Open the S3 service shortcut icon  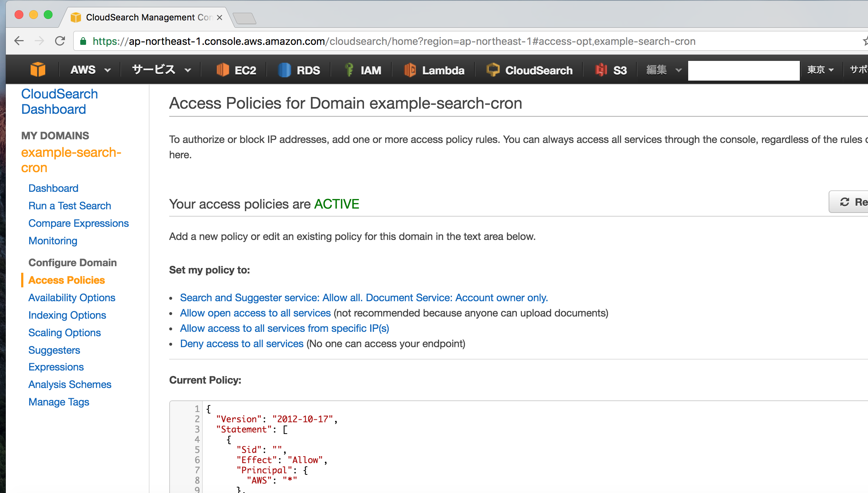pyautogui.click(x=601, y=70)
